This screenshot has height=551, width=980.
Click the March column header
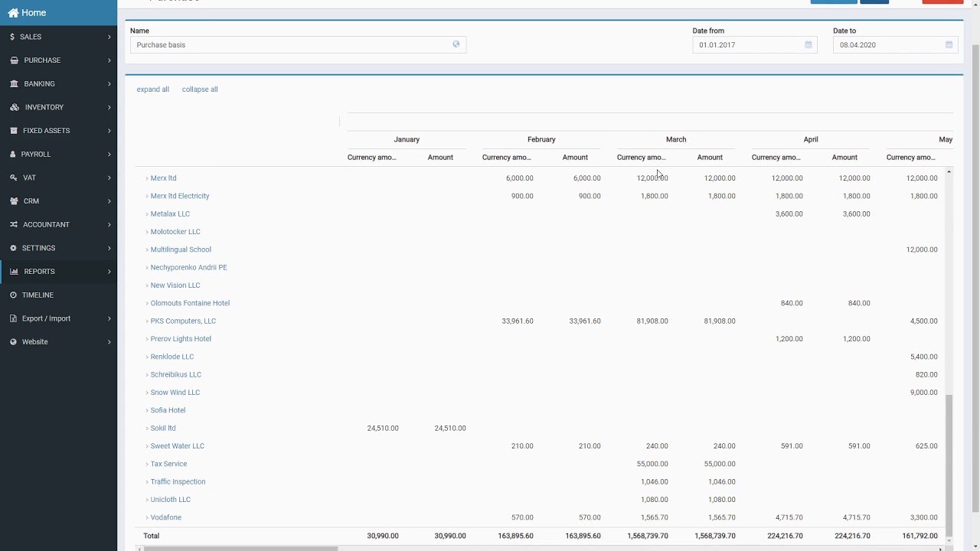[676, 139]
